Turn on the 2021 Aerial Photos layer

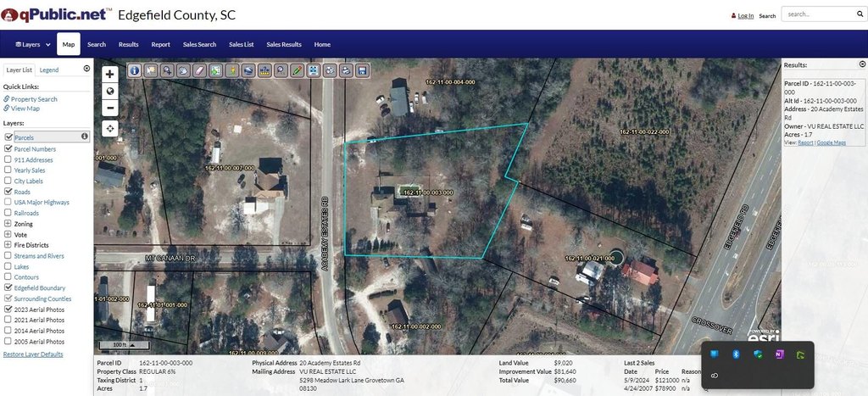tap(8, 320)
